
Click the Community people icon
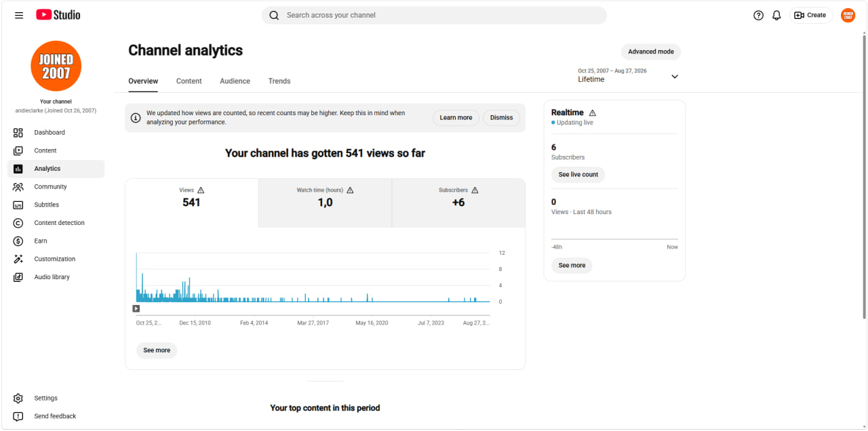pos(18,187)
